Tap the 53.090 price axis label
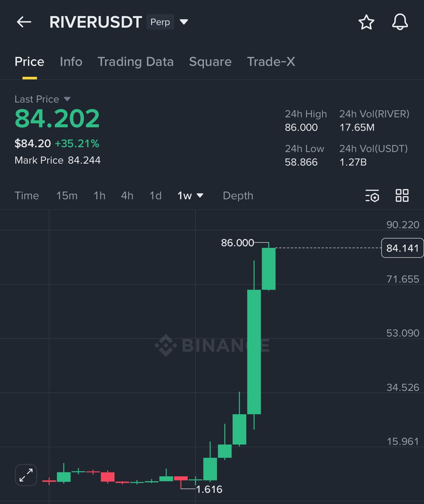 403,333
